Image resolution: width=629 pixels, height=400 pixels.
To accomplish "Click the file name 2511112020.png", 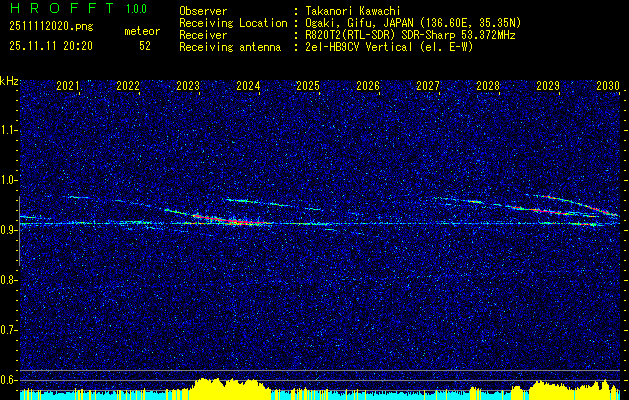I will tap(51, 27).
